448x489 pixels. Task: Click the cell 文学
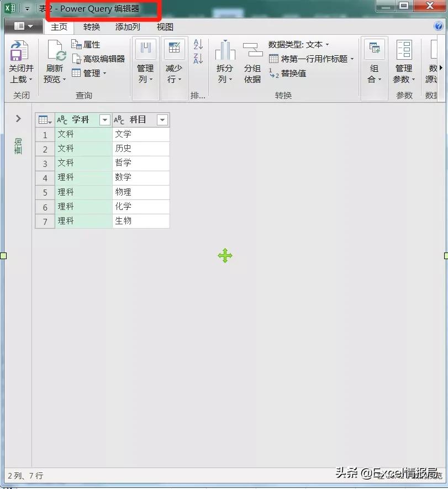pos(141,134)
